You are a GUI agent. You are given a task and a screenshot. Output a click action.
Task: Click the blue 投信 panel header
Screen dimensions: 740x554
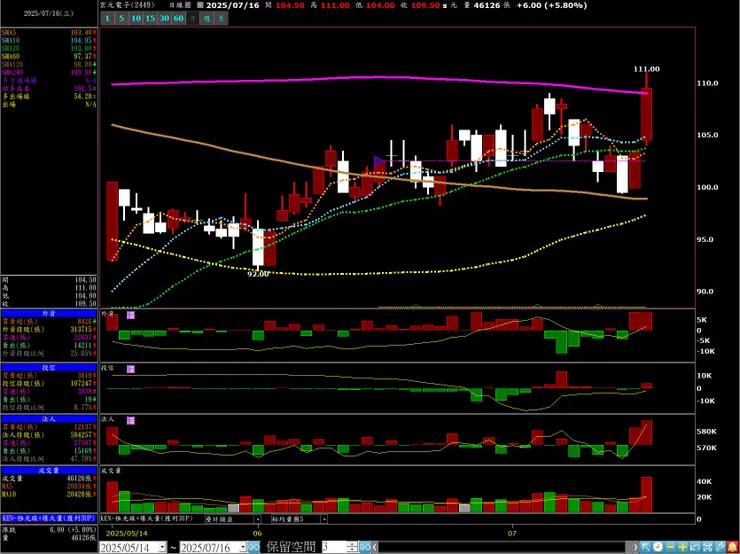[49, 368]
